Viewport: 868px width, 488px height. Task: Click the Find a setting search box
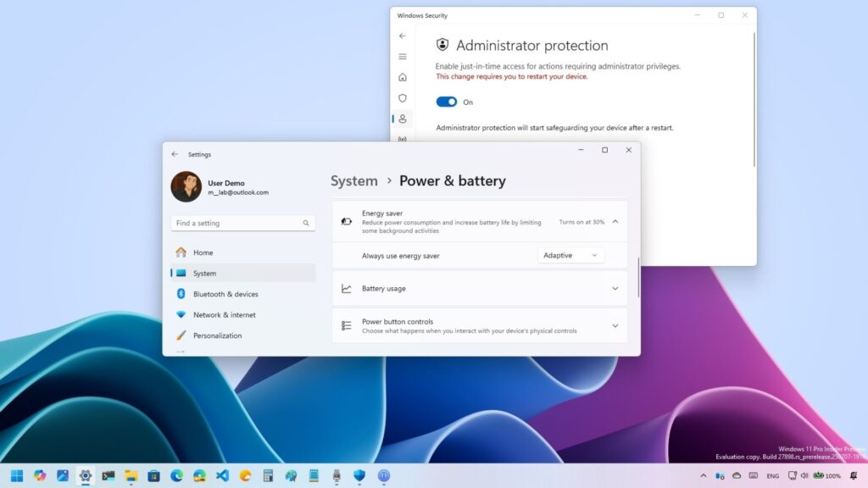237,223
